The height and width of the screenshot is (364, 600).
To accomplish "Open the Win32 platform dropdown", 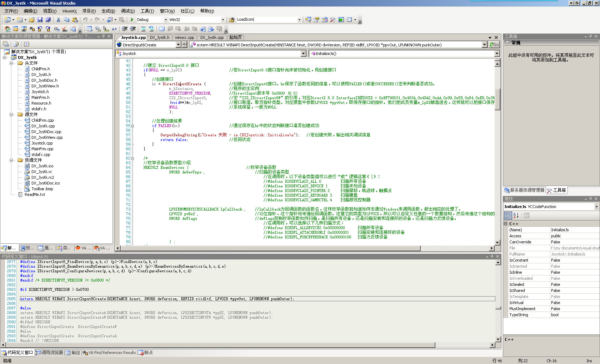I will coord(223,20).
